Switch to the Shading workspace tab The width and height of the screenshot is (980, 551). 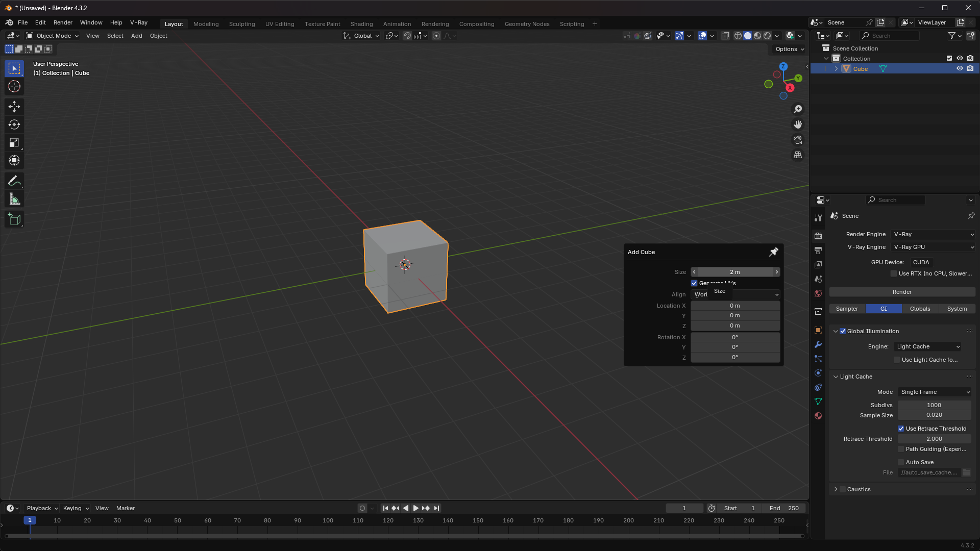(361, 24)
